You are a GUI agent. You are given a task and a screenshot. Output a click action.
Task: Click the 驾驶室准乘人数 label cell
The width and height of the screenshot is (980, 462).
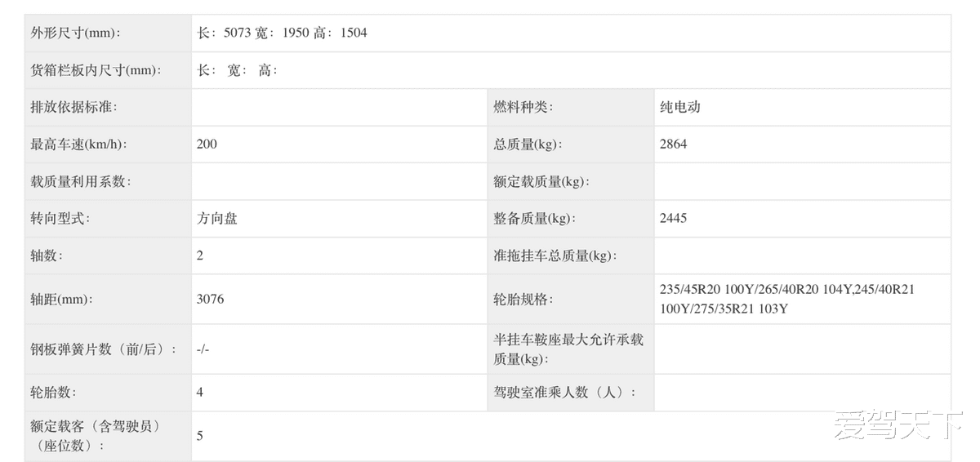pyautogui.click(x=564, y=393)
